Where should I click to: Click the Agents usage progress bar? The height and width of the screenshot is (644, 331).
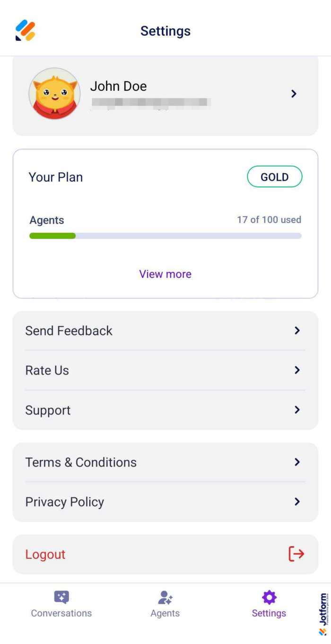tap(165, 235)
